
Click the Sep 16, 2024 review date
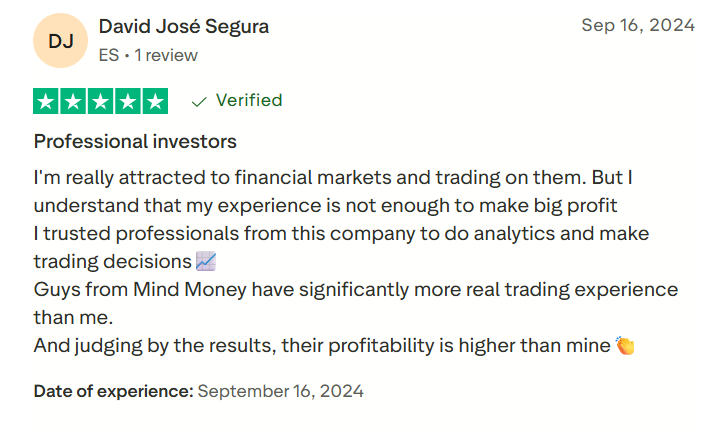[x=638, y=26]
